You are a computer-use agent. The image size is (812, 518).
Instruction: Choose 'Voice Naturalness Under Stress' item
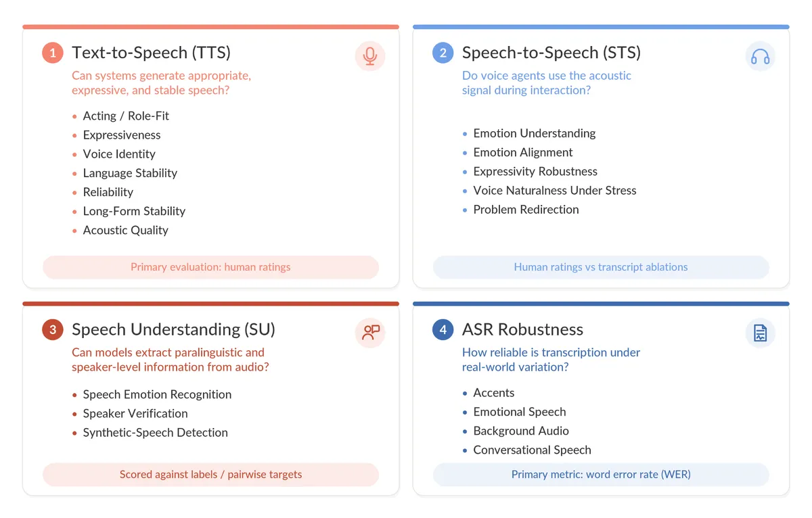pyautogui.click(x=555, y=191)
